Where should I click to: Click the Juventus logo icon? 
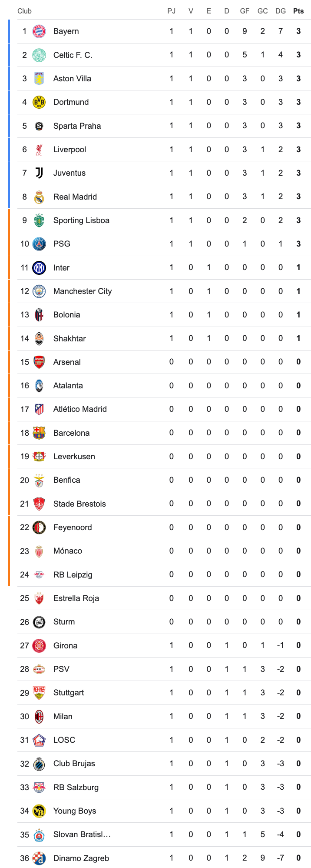[39, 173]
